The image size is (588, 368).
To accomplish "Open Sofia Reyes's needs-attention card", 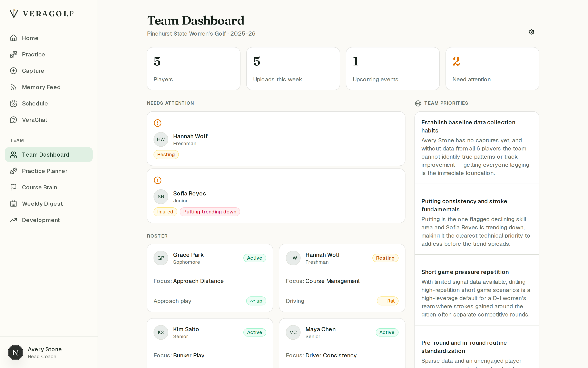I will tap(276, 196).
